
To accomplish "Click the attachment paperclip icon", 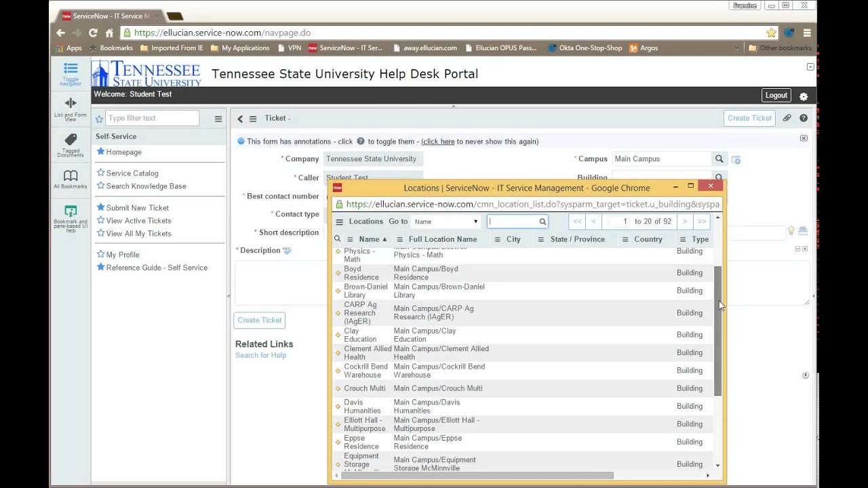I will [x=787, y=118].
